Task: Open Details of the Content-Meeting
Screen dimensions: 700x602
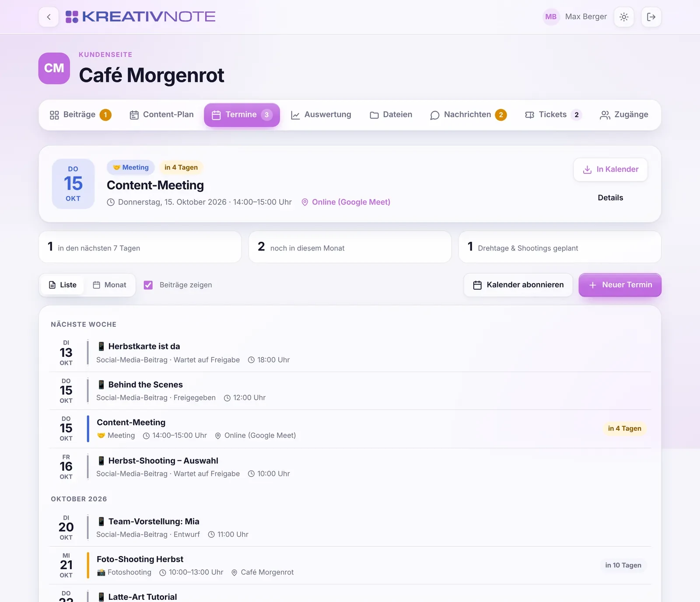Action: coord(610,198)
